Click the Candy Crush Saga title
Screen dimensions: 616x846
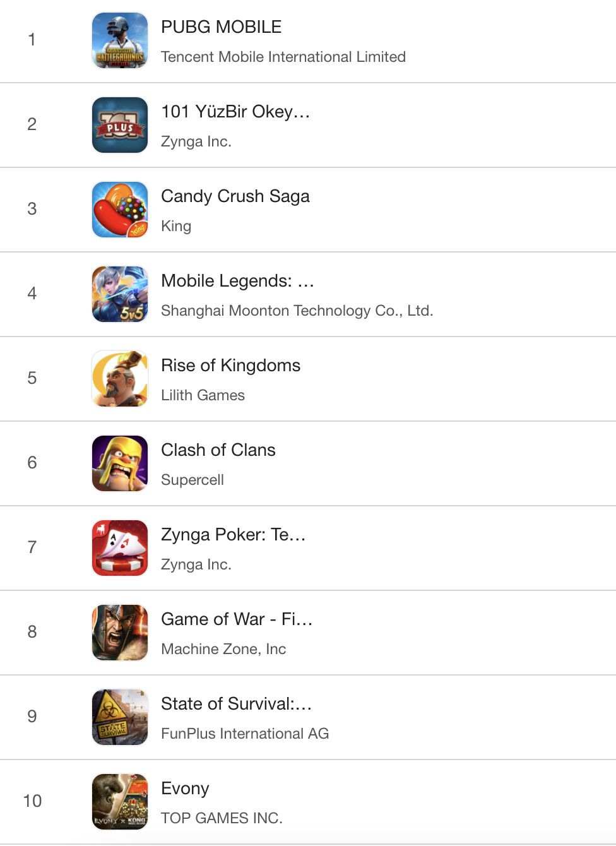click(235, 196)
